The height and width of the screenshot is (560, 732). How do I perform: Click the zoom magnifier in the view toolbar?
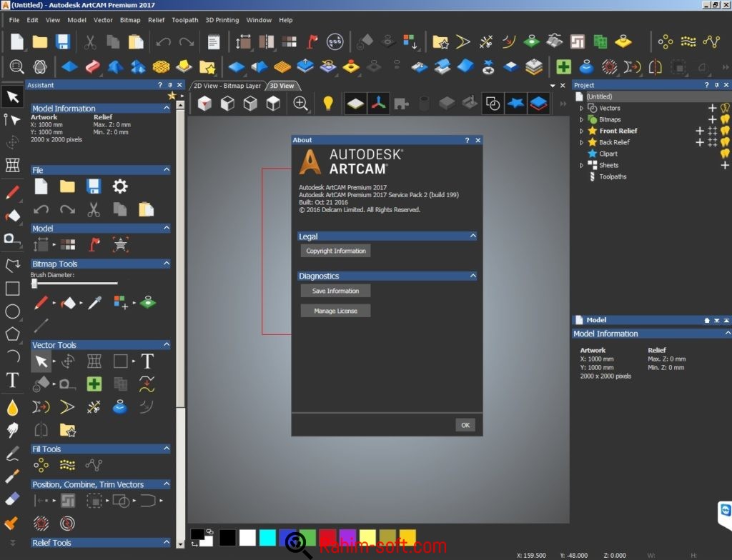pyautogui.click(x=301, y=104)
